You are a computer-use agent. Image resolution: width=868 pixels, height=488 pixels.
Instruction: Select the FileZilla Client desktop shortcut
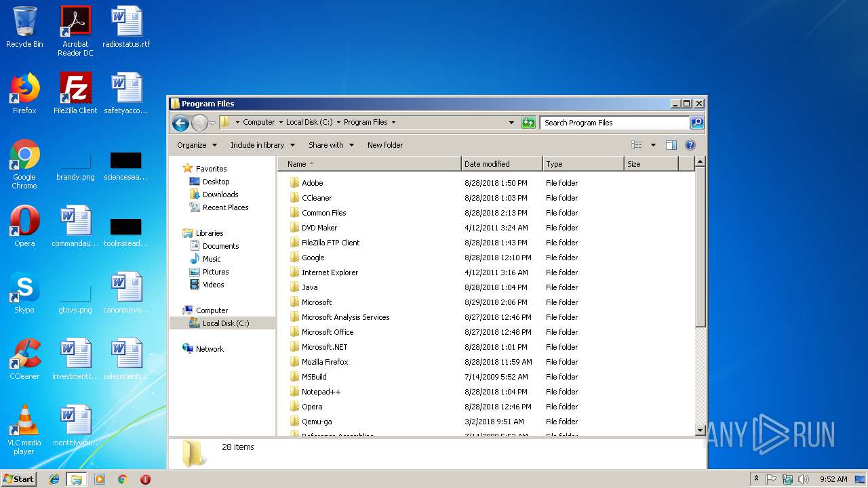tap(75, 94)
